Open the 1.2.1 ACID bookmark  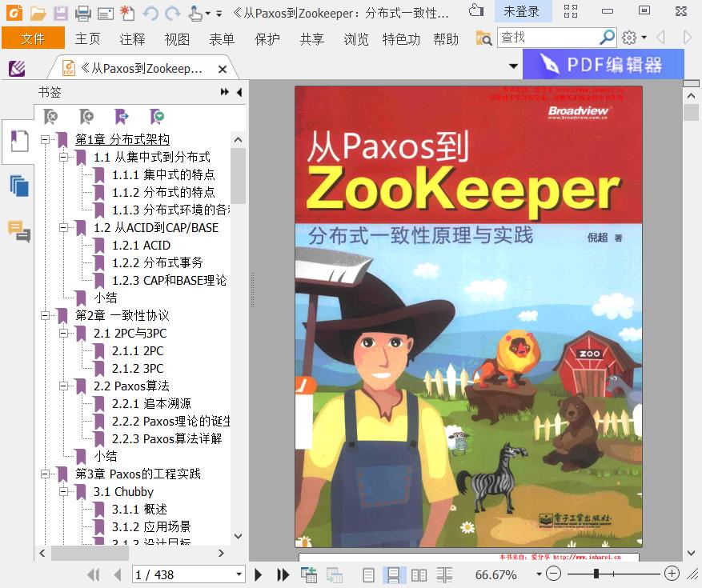click(141, 246)
